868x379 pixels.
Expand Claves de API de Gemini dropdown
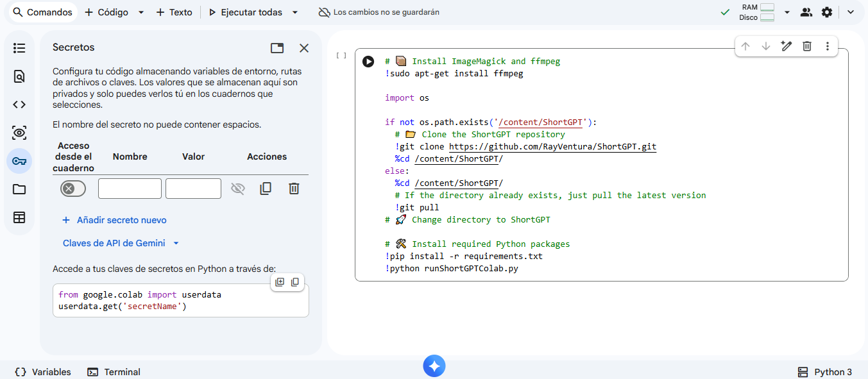(x=121, y=243)
